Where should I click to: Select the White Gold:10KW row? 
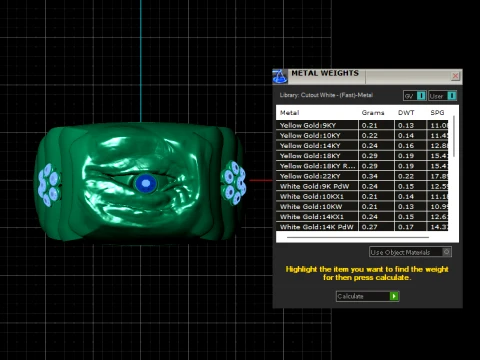click(x=362, y=207)
